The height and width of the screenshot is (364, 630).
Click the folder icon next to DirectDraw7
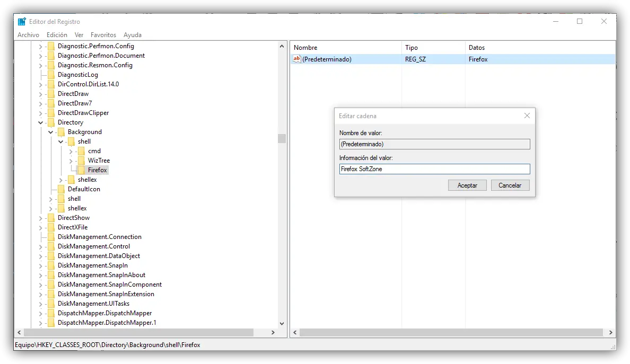(51, 103)
